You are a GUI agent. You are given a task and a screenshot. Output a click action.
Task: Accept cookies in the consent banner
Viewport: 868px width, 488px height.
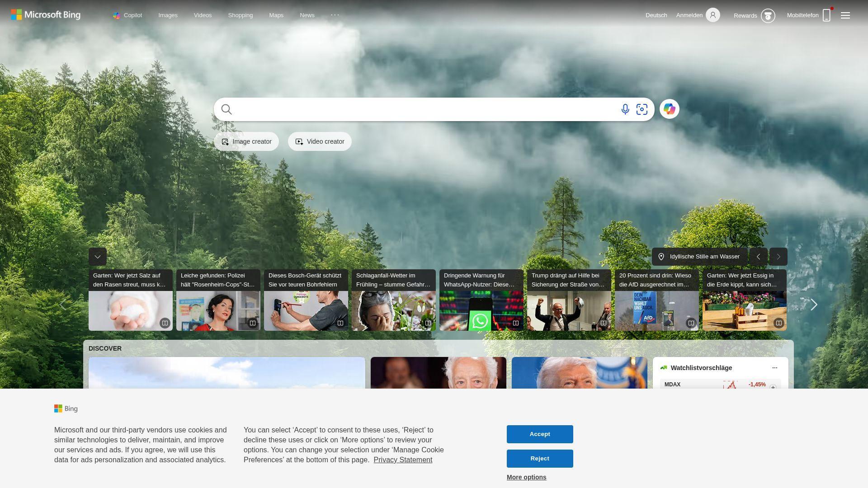point(539,434)
